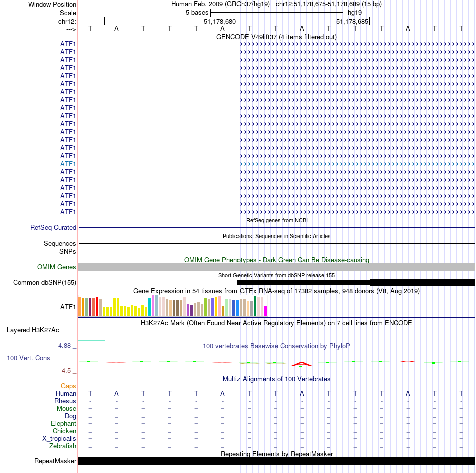Click the hg19 text beside scale bar

355,13
